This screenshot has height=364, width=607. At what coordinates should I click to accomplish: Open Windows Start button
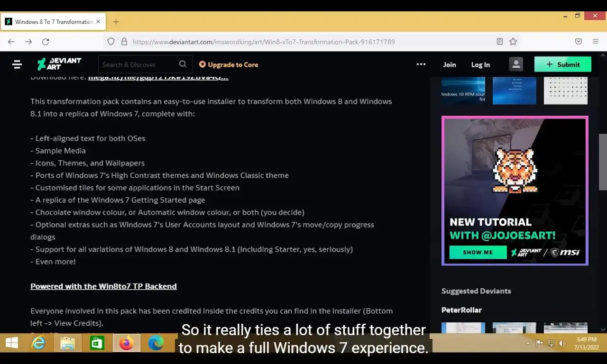(x=11, y=343)
